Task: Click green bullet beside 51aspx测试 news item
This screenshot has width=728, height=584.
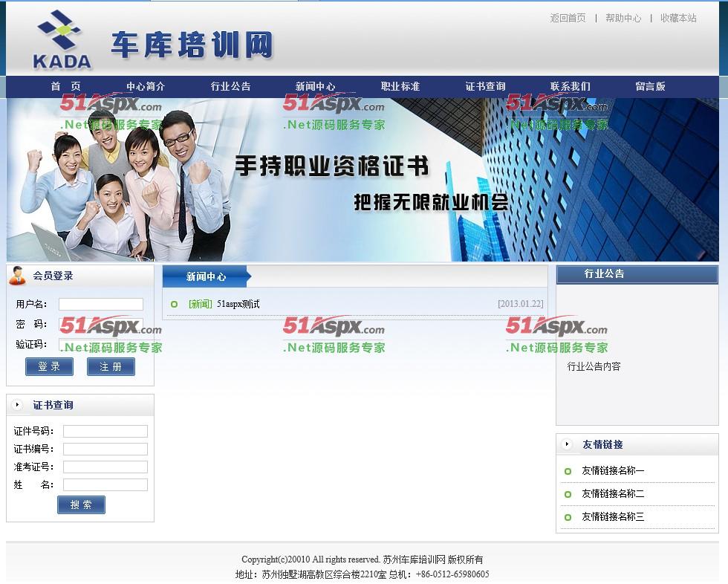Action: [x=174, y=304]
